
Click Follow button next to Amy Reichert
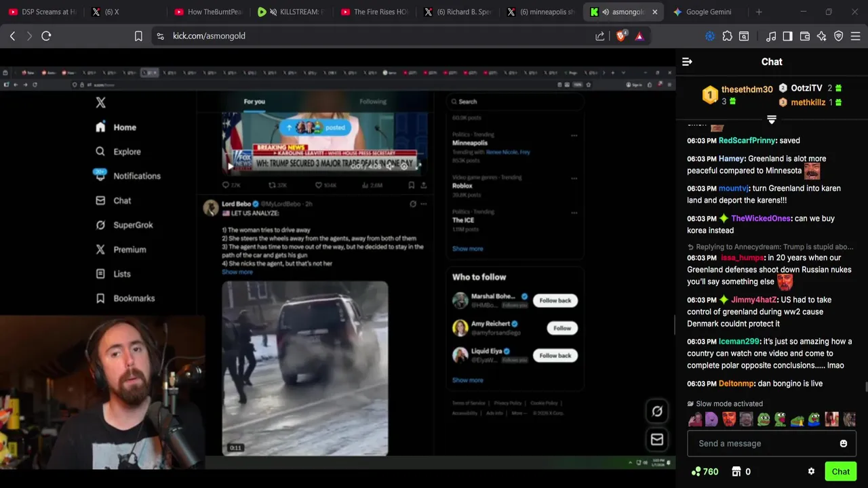click(562, 328)
